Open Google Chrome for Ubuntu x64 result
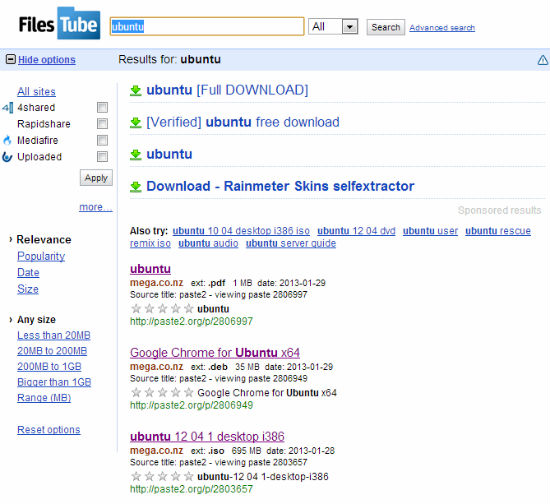The height and width of the screenshot is (504, 550). pyautogui.click(x=215, y=352)
